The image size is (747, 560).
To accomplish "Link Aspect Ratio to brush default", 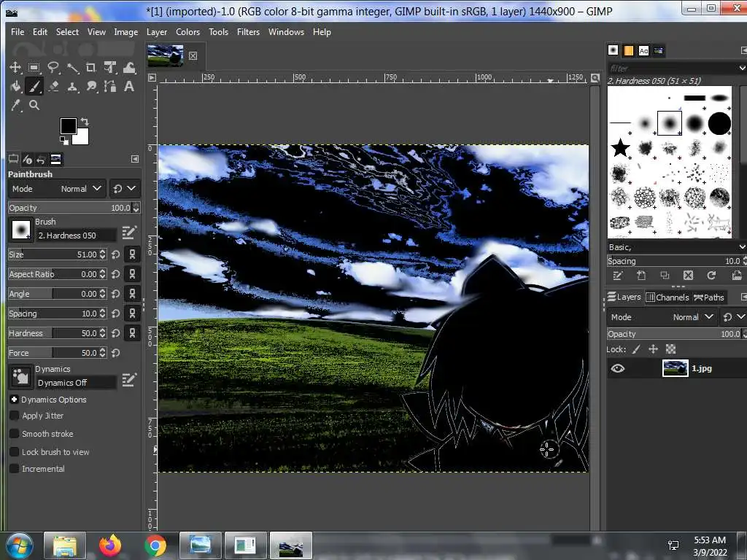I will point(132,274).
